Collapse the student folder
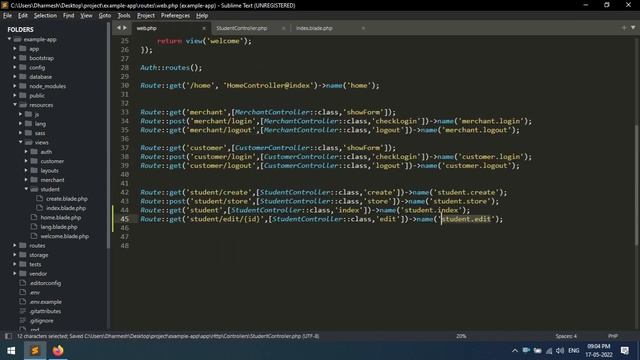Image resolution: width=640 pixels, height=360 pixels. coord(27,189)
